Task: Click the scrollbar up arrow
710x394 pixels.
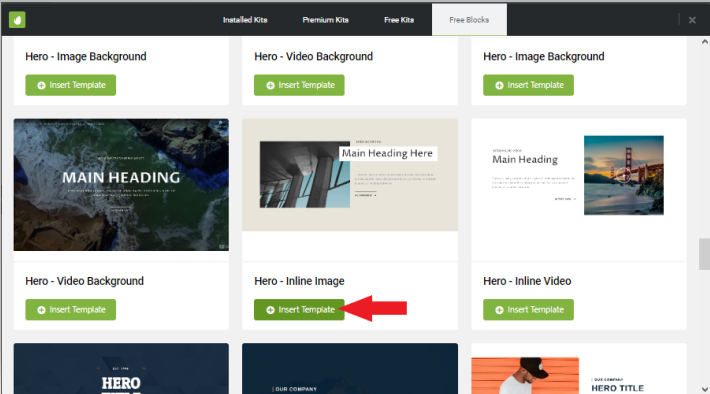Action: coord(705,42)
